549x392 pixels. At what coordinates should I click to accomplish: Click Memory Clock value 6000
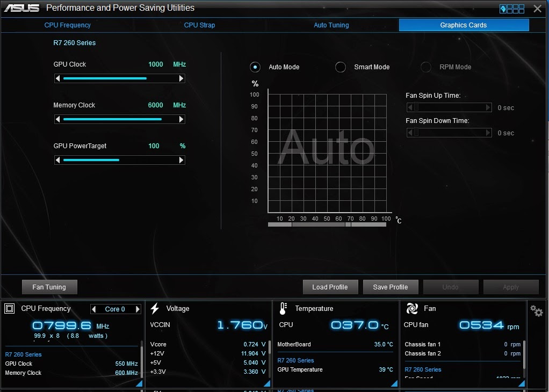tap(155, 105)
